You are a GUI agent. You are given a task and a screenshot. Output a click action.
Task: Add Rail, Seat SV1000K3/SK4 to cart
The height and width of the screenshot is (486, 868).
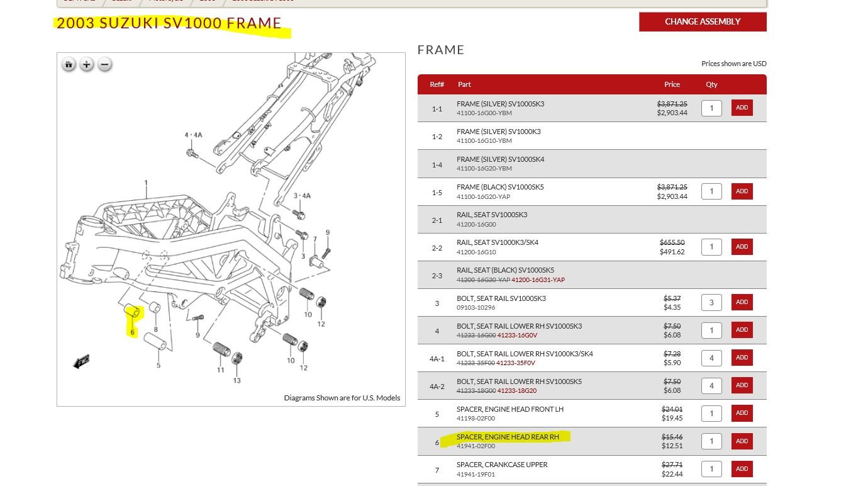click(742, 247)
